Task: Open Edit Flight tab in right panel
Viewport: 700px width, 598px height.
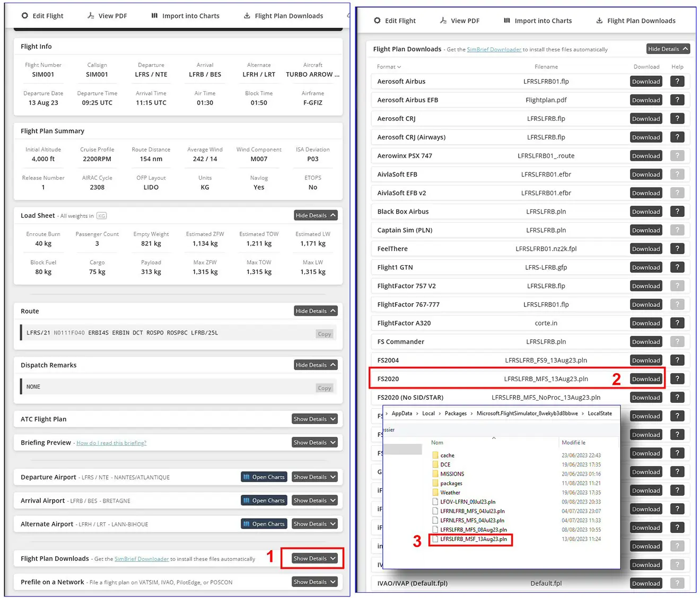Action: click(x=395, y=21)
